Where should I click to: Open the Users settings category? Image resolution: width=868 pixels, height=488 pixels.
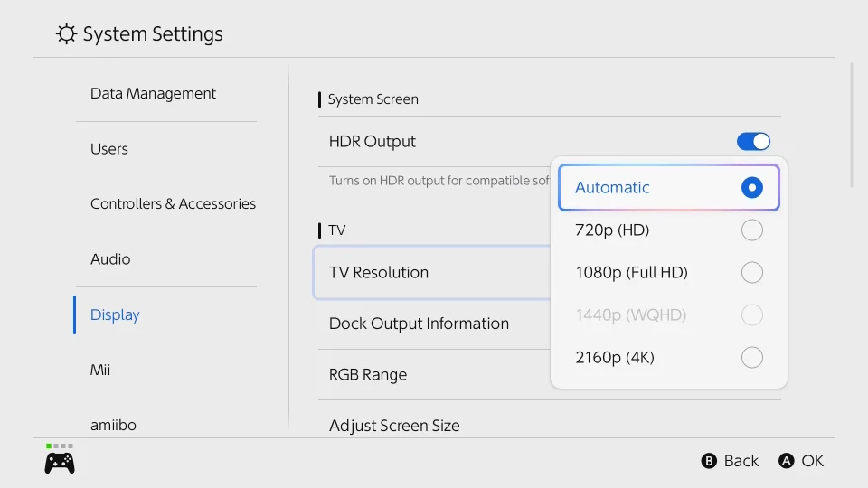(109, 149)
